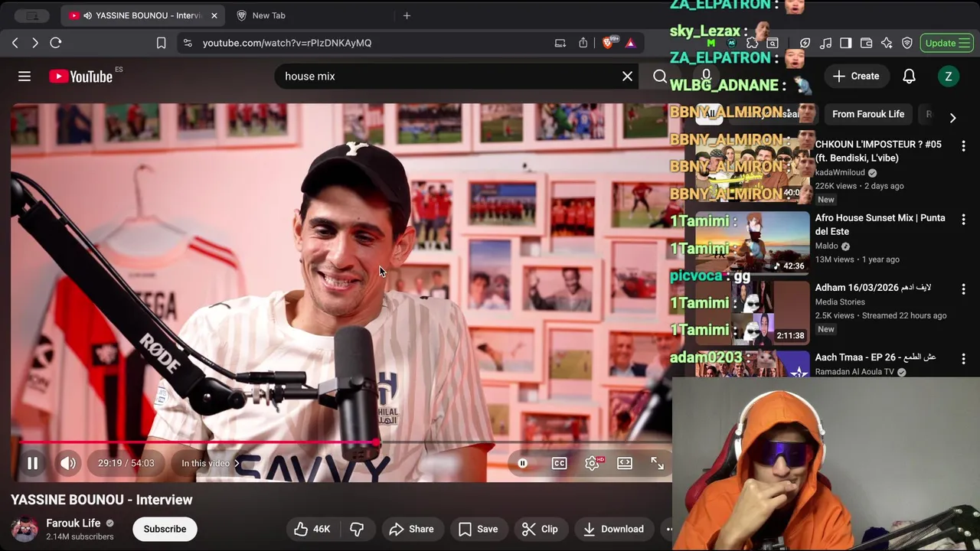Open the music note playlist icon
980x551 pixels.
point(825,43)
